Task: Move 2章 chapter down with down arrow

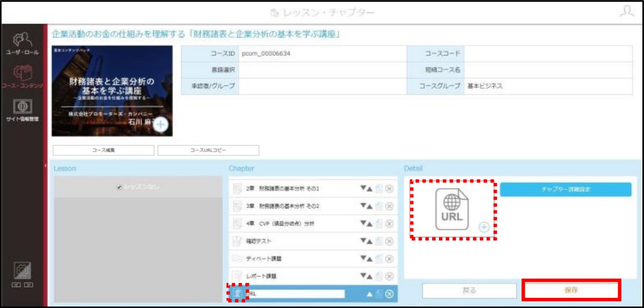Action: [363, 189]
